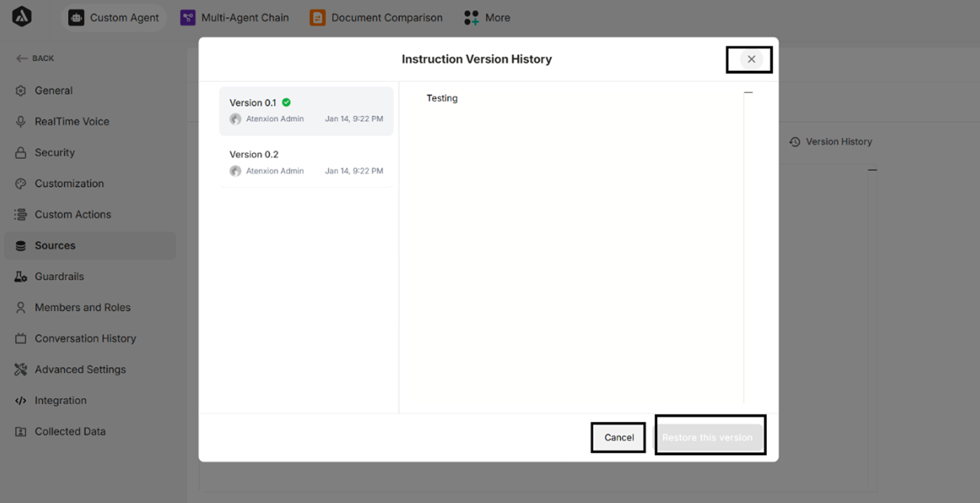
Task: Select the Customization palette icon
Action: [21, 184]
